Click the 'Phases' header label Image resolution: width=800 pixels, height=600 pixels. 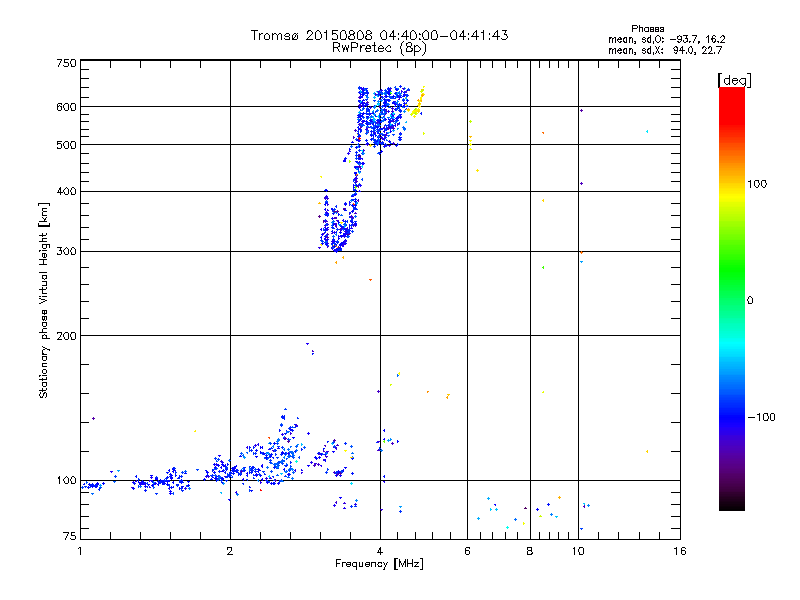(647, 29)
